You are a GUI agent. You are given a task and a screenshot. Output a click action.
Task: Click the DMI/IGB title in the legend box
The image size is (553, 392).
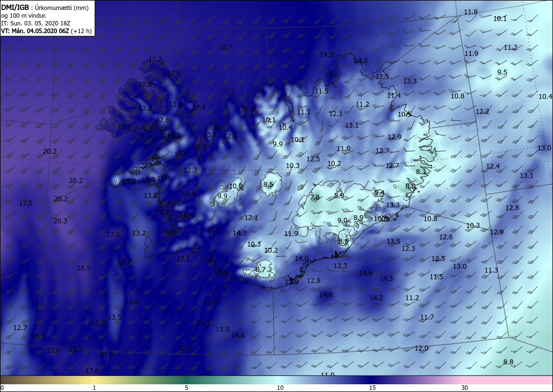tap(15, 7)
